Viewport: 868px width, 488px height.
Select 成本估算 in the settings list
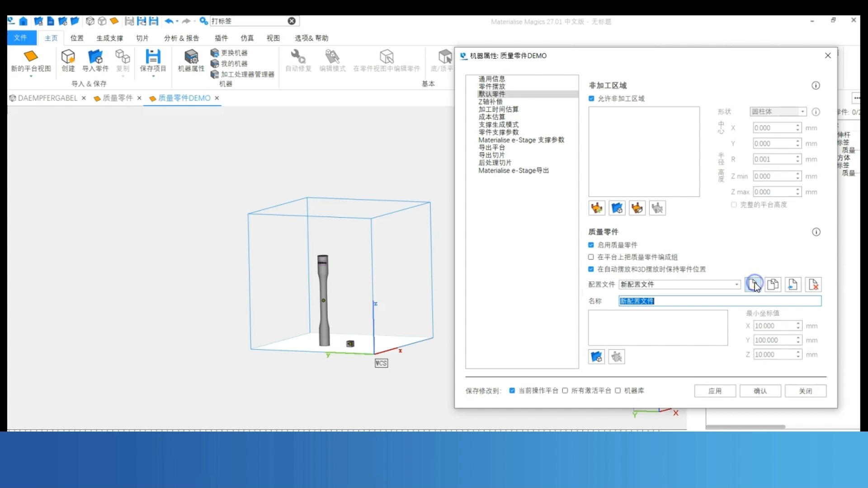coord(491,117)
